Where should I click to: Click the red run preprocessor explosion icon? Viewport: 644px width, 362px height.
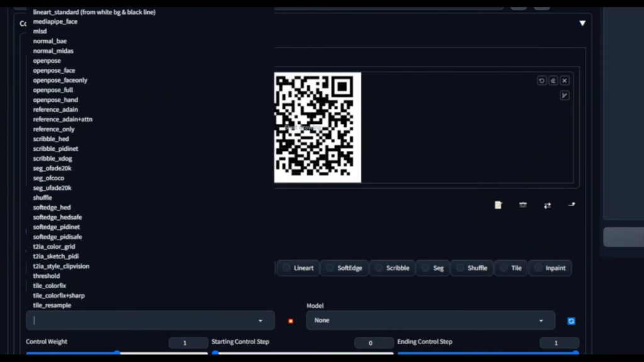point(291,321)
